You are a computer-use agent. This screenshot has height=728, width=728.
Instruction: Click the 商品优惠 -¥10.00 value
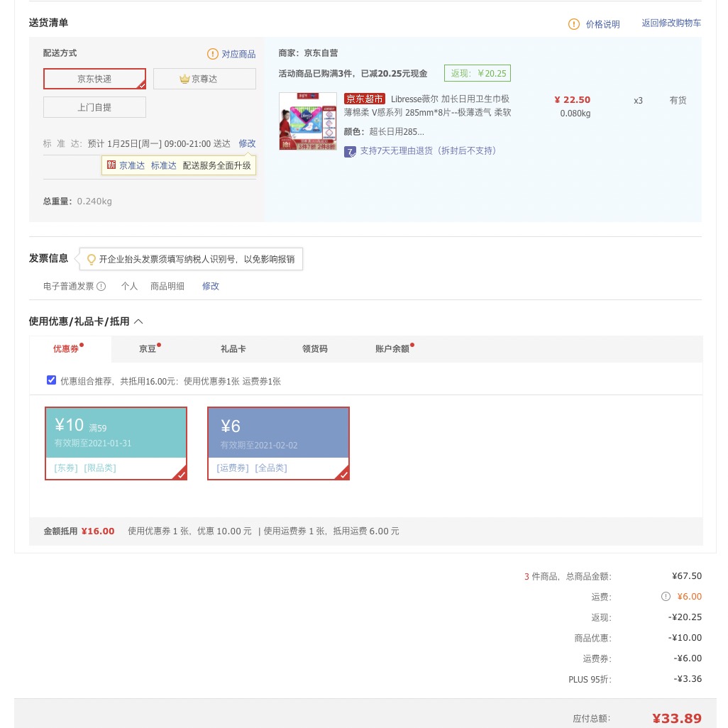[685, 638]
